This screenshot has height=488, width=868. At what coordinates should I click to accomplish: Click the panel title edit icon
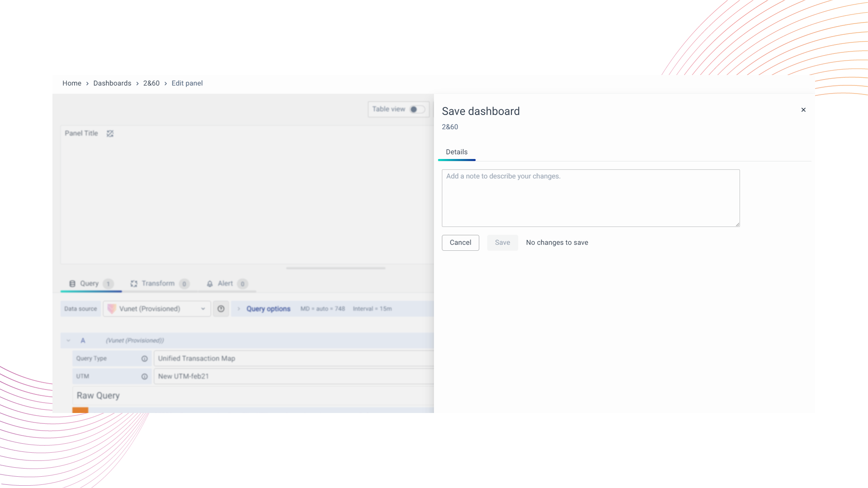click(110, 133)
